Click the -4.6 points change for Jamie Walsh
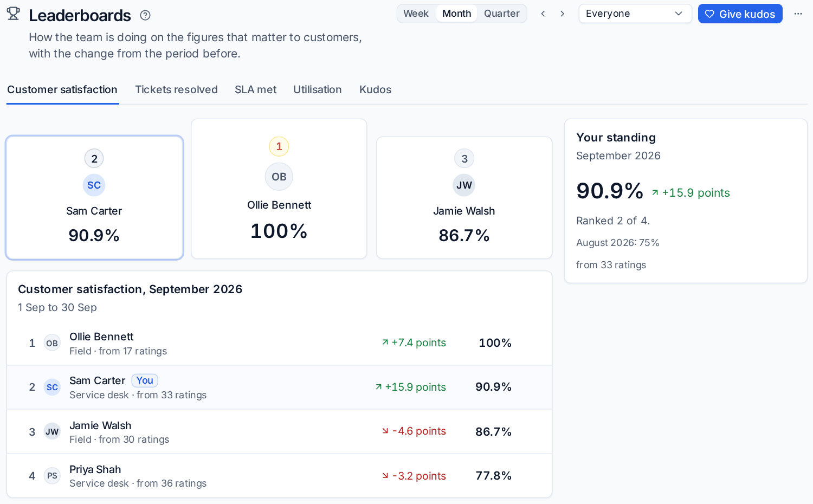813x504 pixels. (414, 431)
